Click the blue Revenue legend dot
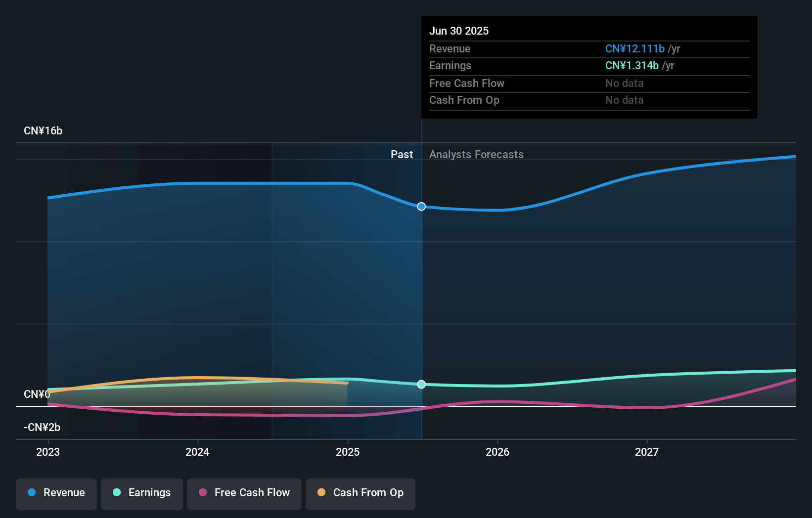Viewport: 812px width, 518px height. (32, 493)
